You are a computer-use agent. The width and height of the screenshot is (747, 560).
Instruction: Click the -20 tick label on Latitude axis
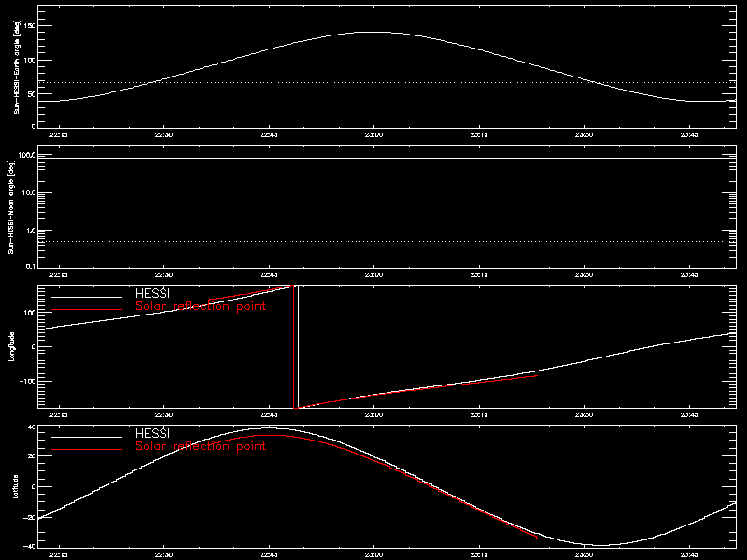(30, 517)
